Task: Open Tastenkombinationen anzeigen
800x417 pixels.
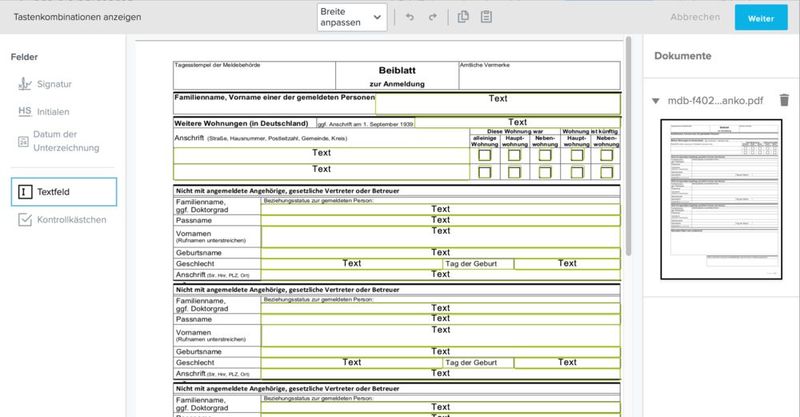Action: tap(77, 17)
